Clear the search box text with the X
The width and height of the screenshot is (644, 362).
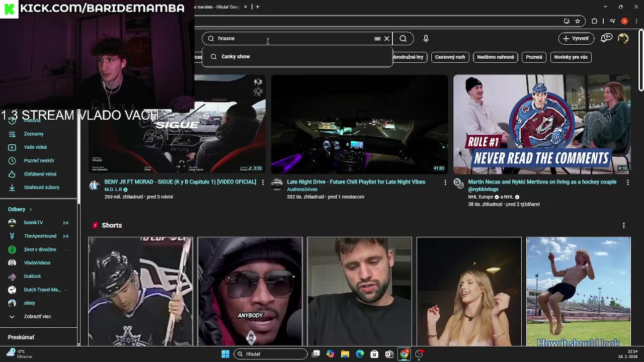click(x=386, y=38)
